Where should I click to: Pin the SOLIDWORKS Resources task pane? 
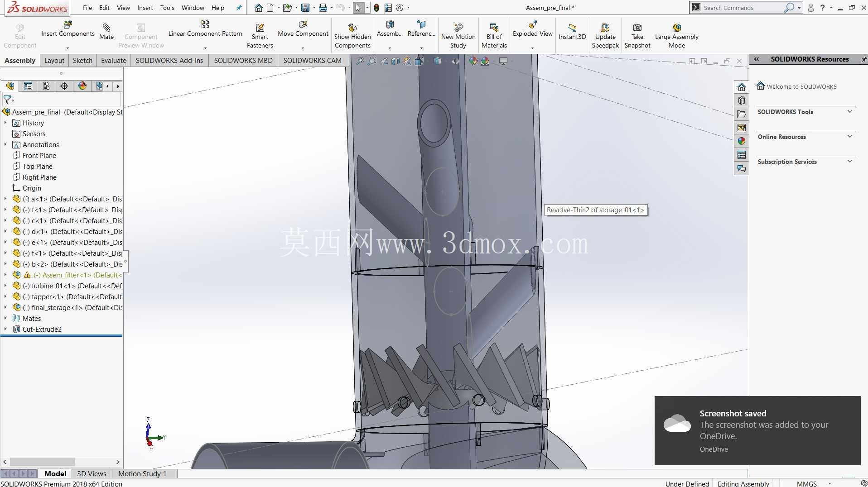[x=864, y=59]
